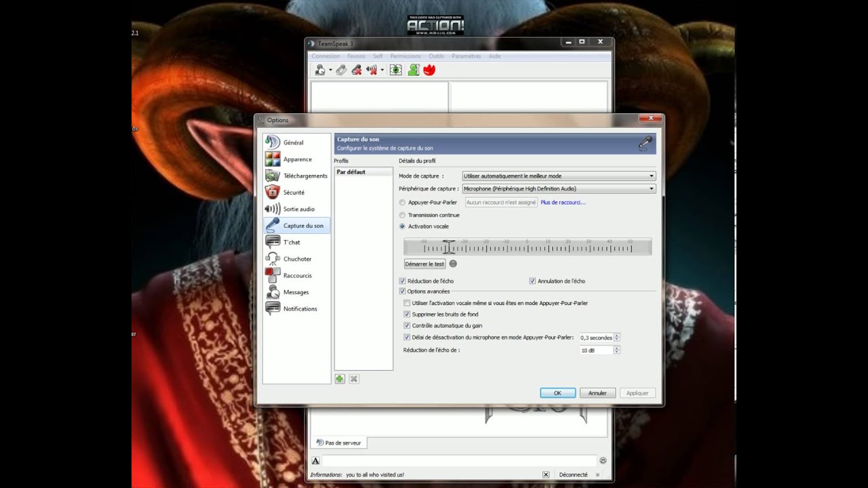The width and height of the screenshot is (868, 488).
Task: Click the text format A icon
Action: coord(315,461)
